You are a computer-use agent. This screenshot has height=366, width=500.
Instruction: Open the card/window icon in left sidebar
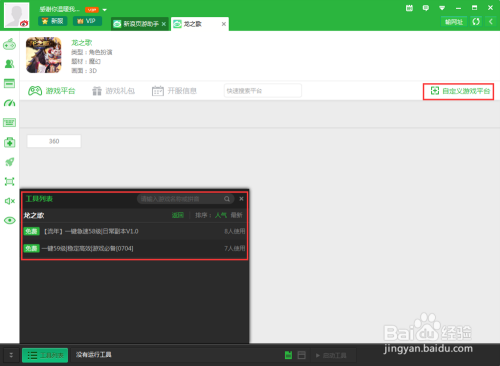tap(9, 83)
